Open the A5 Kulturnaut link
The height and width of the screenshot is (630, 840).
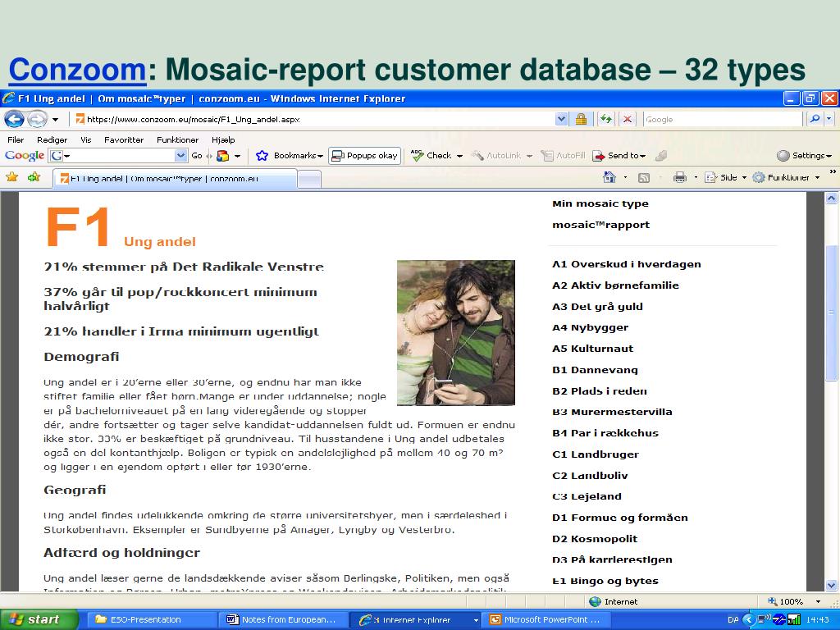(592, 349)
